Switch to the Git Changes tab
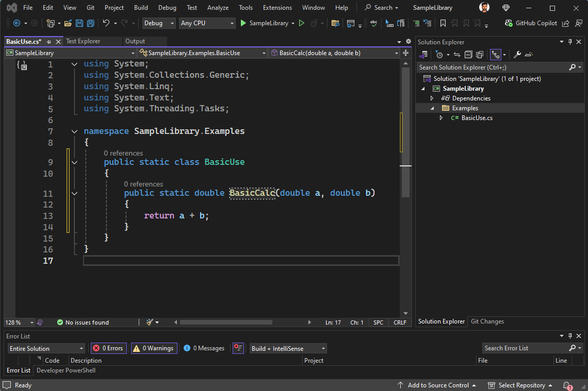 pyautogui.click(x=487, y=321)
